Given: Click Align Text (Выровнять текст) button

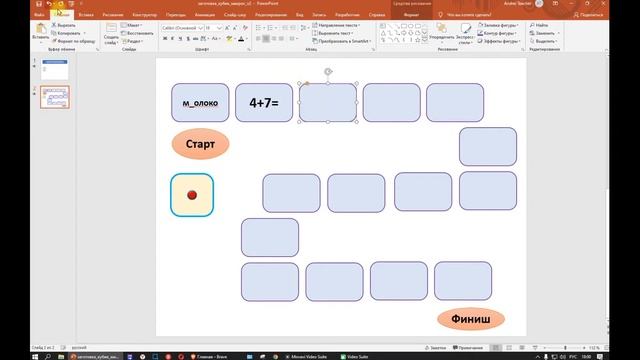Looking at the screenshot, I should coord(333,33).
